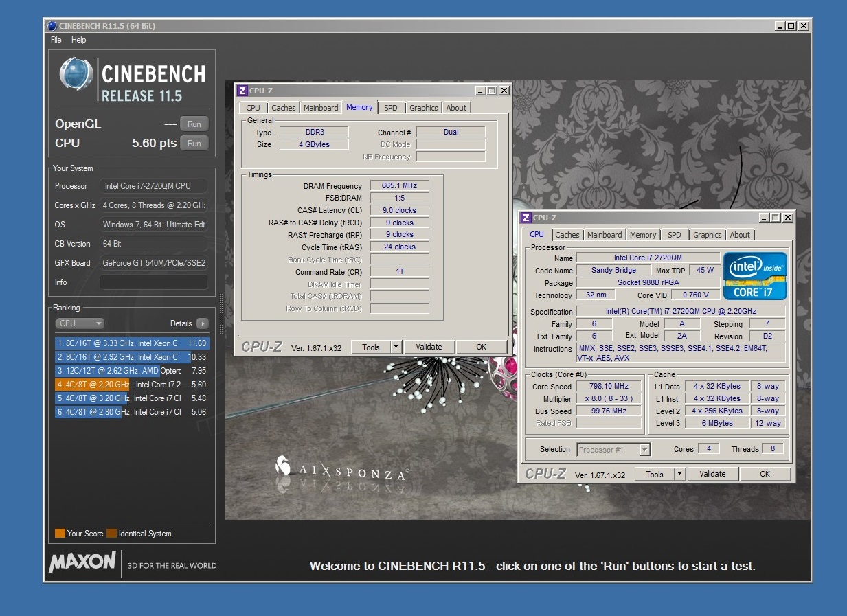This screenshot has width=847, height=616.
Task: Click the MAXON logo
Action: [x=82, y=562]
